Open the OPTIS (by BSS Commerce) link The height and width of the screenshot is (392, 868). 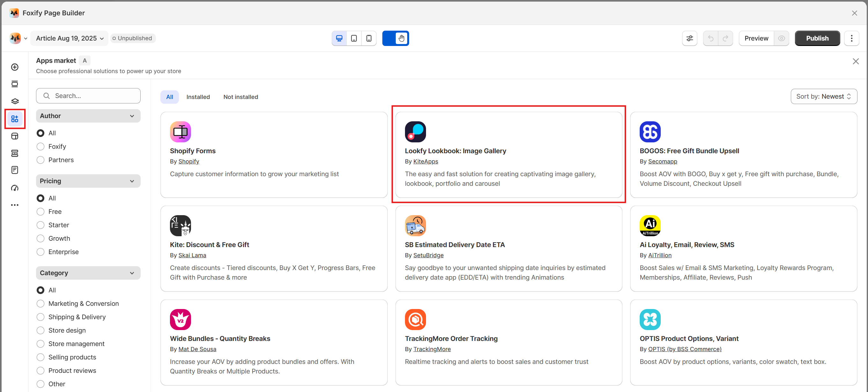[685, 349]
